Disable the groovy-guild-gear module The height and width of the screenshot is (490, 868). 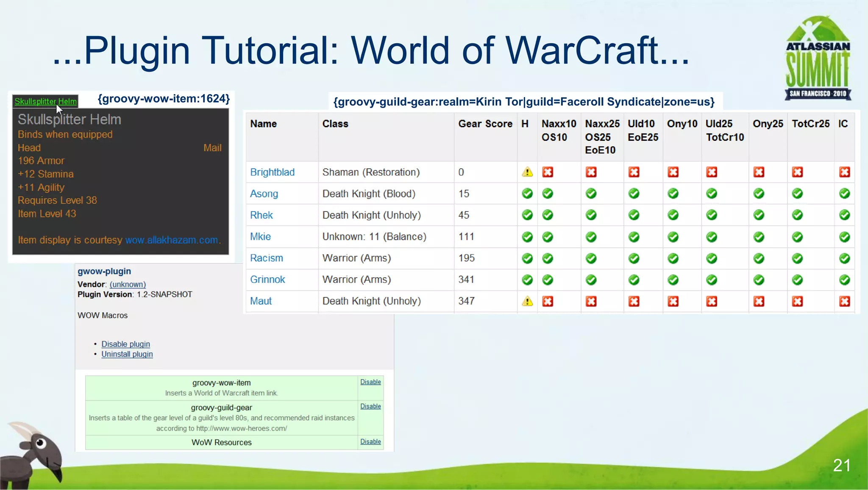[370, 406]
